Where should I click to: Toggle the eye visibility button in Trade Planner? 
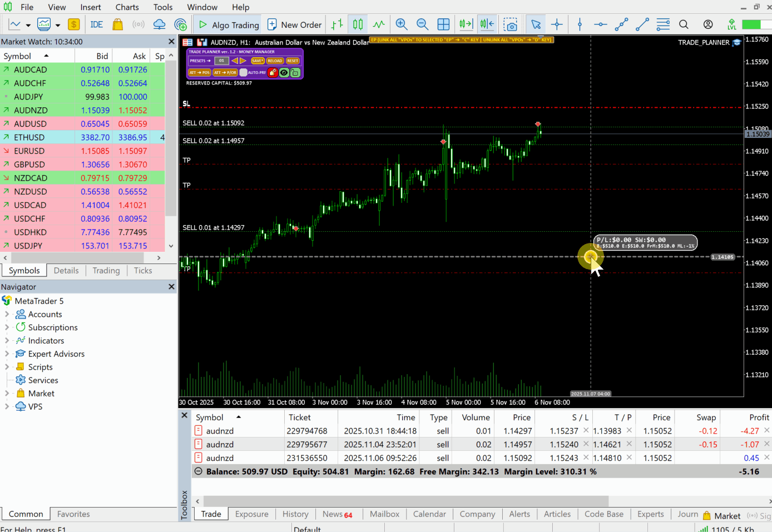tap(284, 72)
